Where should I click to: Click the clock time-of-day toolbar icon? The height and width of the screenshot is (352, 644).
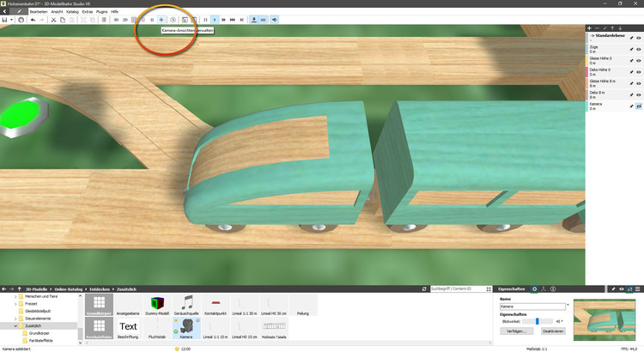173,19
